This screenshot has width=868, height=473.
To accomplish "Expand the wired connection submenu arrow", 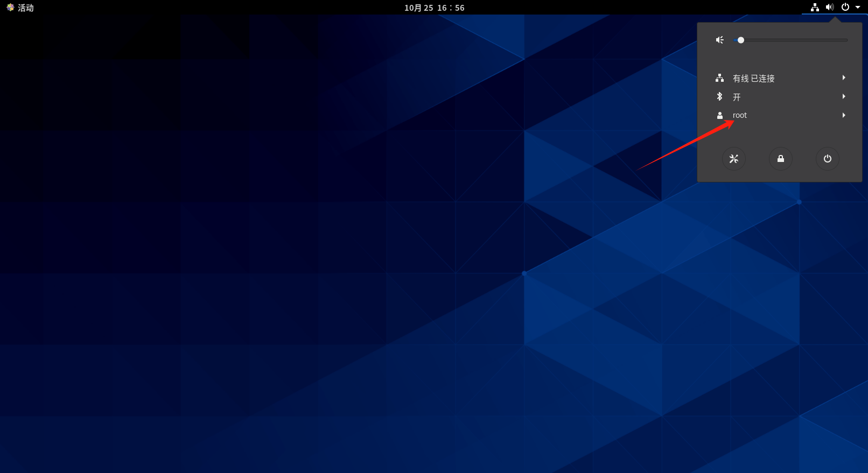I will [844, 78].
